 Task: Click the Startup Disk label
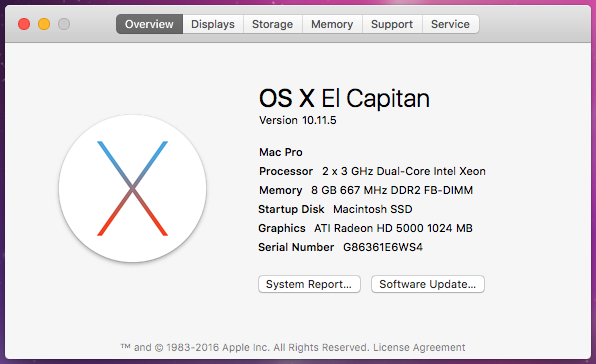point(291,209)
